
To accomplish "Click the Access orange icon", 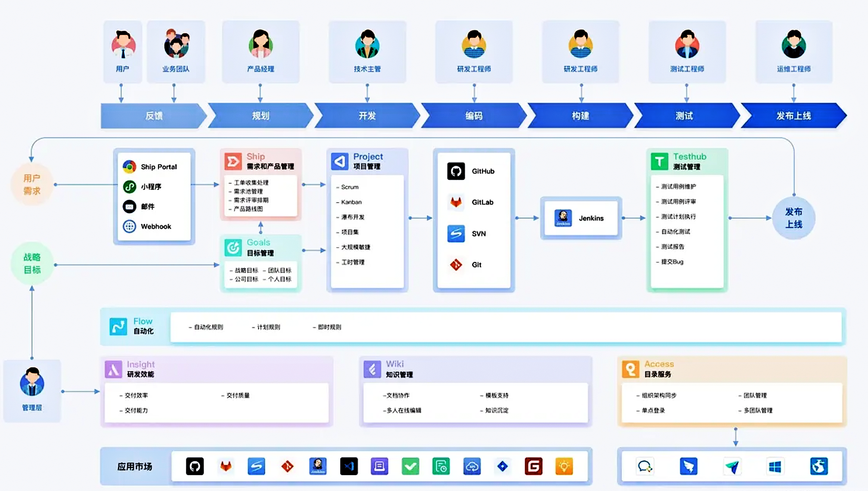I will 630,369.
